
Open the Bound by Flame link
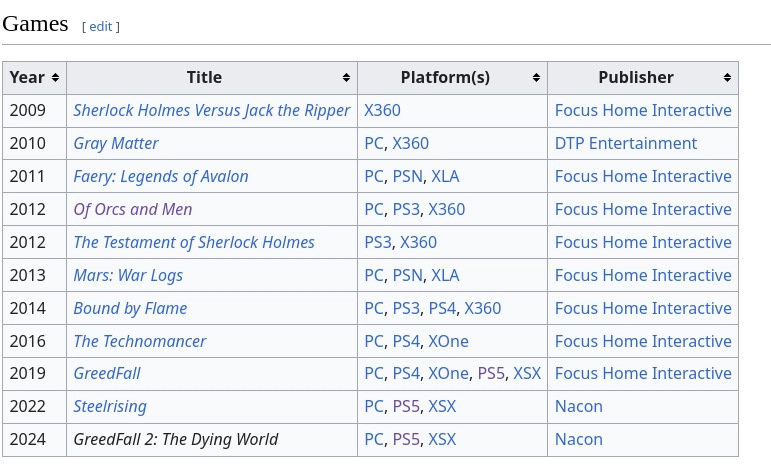[130, 308]
